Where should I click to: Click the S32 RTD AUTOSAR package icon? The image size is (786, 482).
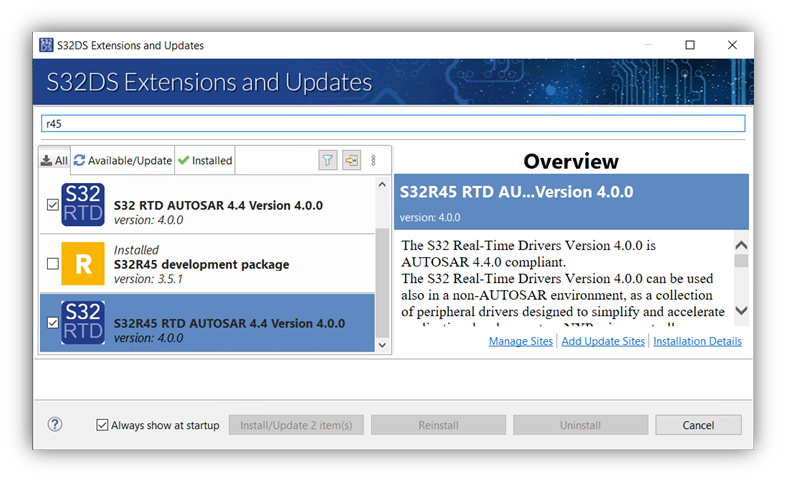[x=83, y=204]
